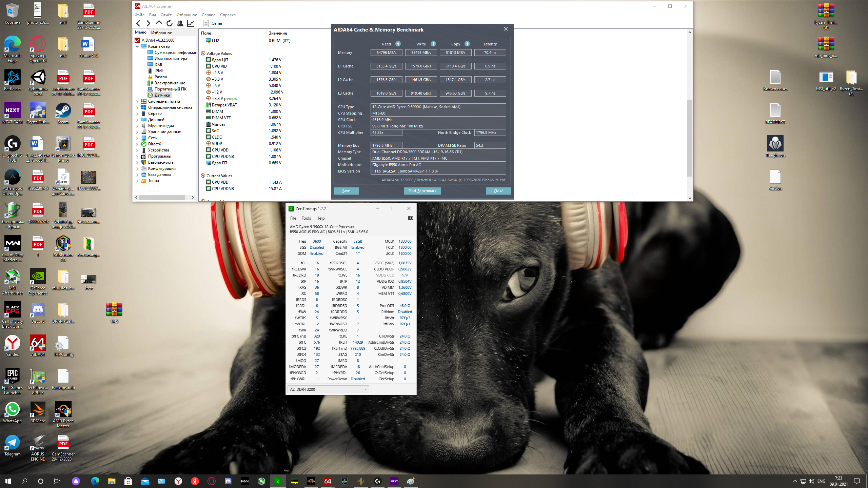868x488 pixels.
Task: Click the ZenTimings screenshot camera icon
Action: (x=410, y=218)
